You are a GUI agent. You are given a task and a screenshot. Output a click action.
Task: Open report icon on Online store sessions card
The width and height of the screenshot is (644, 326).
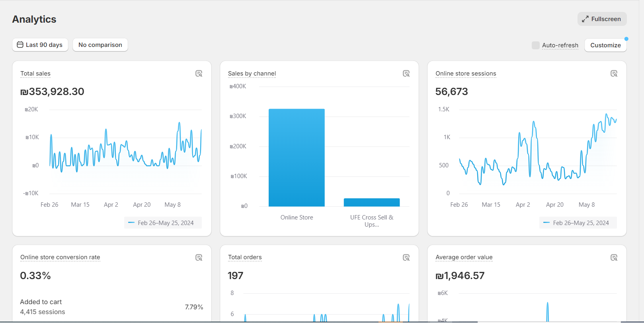coord(614,74)
